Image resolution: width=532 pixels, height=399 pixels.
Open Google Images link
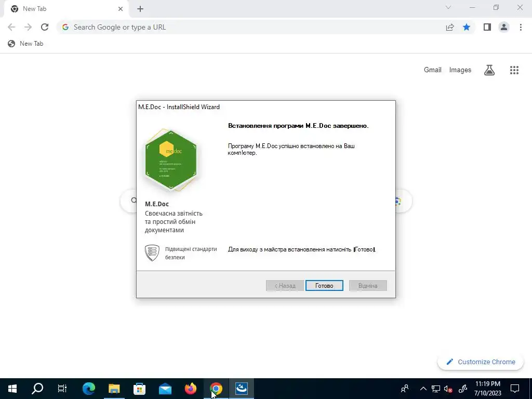tap(460, 70)
